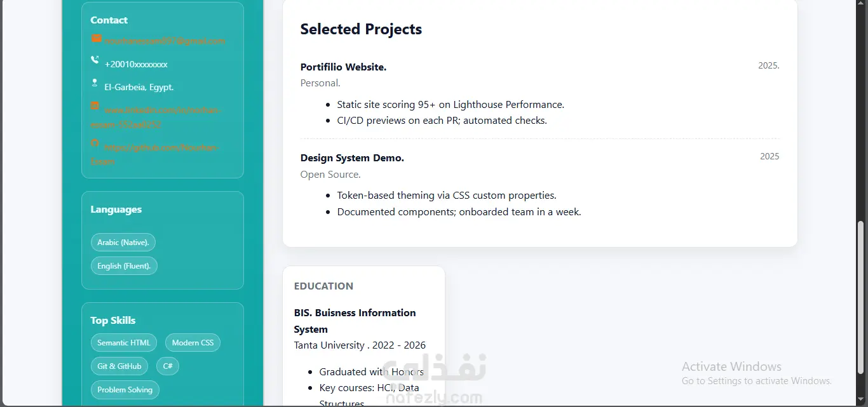Click the location pin icon
The width and height of the screenshot is (868, 407).
point(95,83)
